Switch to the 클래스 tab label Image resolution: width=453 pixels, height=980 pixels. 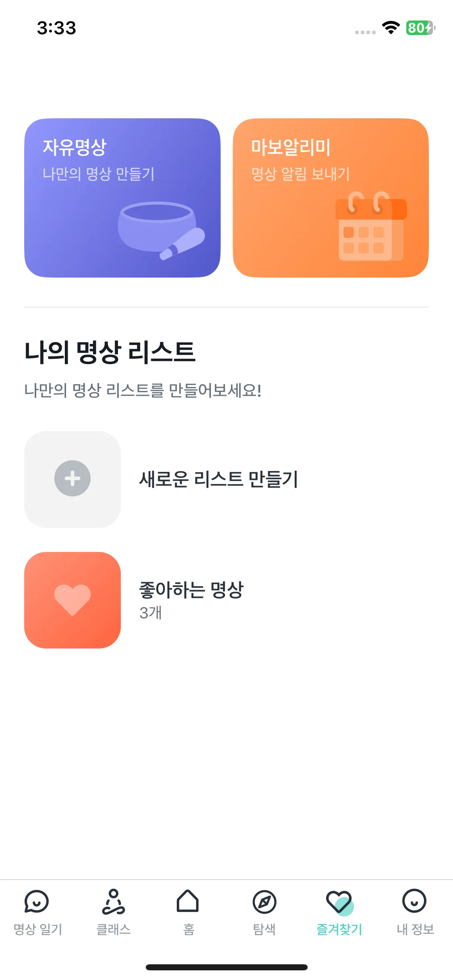point(114,929)
